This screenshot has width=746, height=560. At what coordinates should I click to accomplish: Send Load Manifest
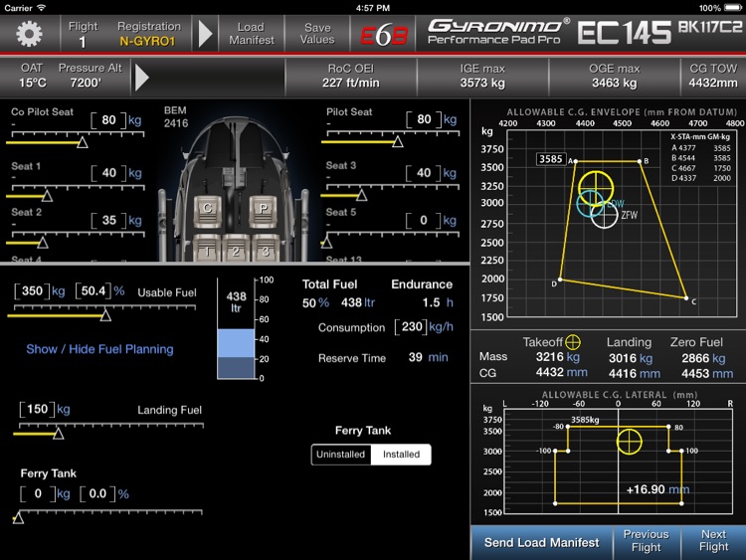[541, 543]
